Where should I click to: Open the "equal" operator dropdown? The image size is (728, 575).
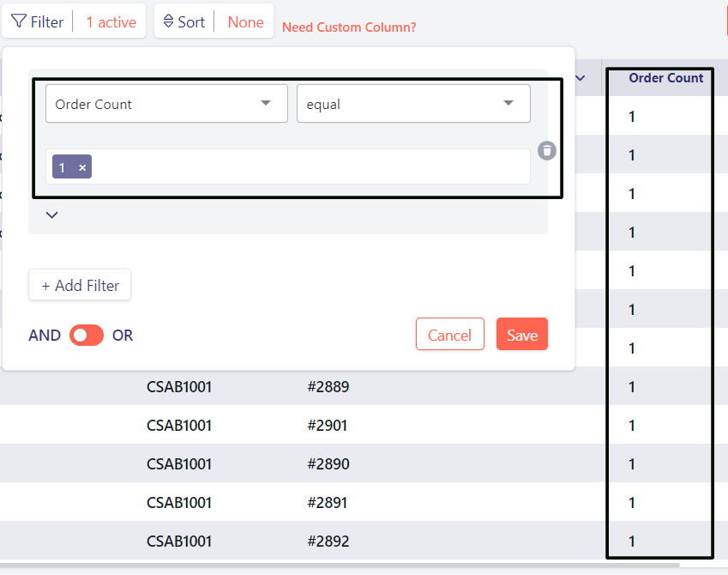coord(413,104)
